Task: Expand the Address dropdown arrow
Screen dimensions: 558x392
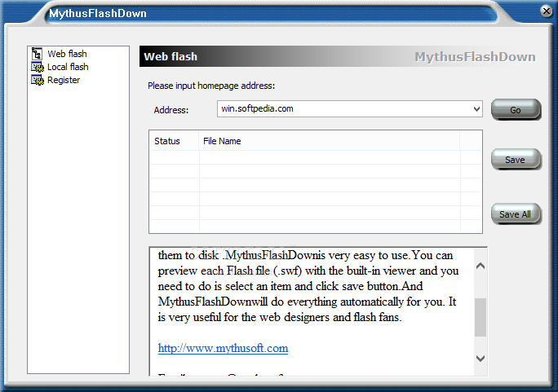Action: (x=476, y=108)
